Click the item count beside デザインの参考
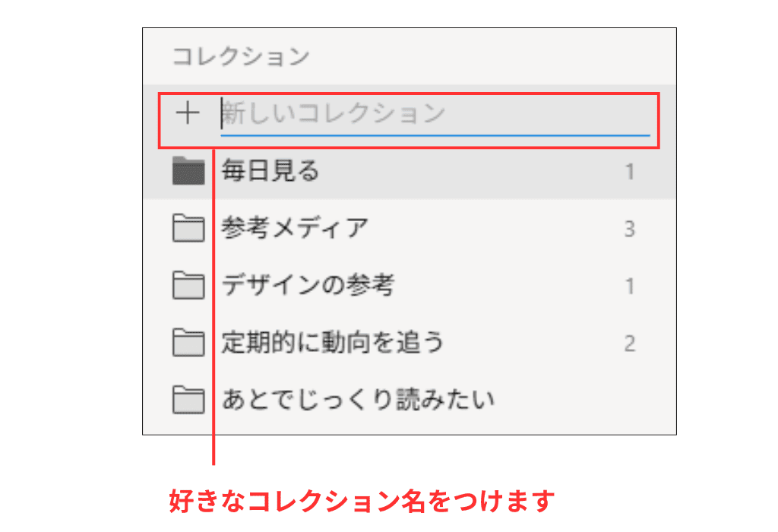This screenshot has width=778, height=532. (x=629, y=287)
